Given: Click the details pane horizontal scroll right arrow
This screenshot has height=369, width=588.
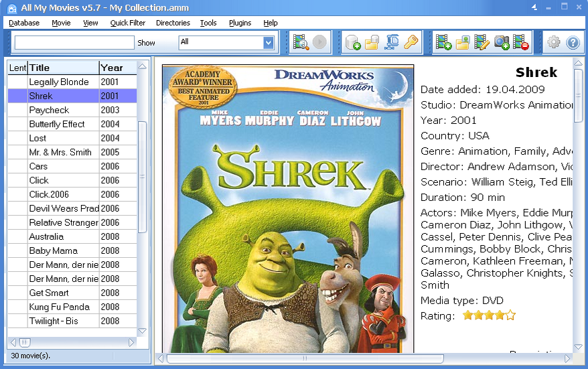Looking at the screenshot, I should click(567, 359).
